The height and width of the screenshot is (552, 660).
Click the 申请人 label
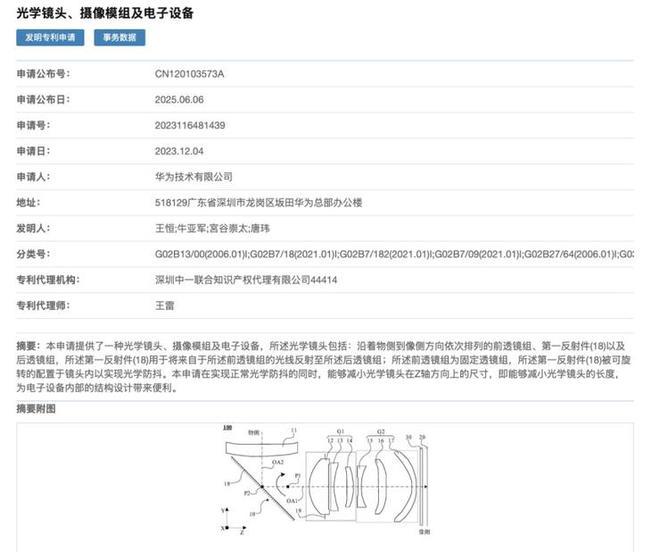[33, 177]
